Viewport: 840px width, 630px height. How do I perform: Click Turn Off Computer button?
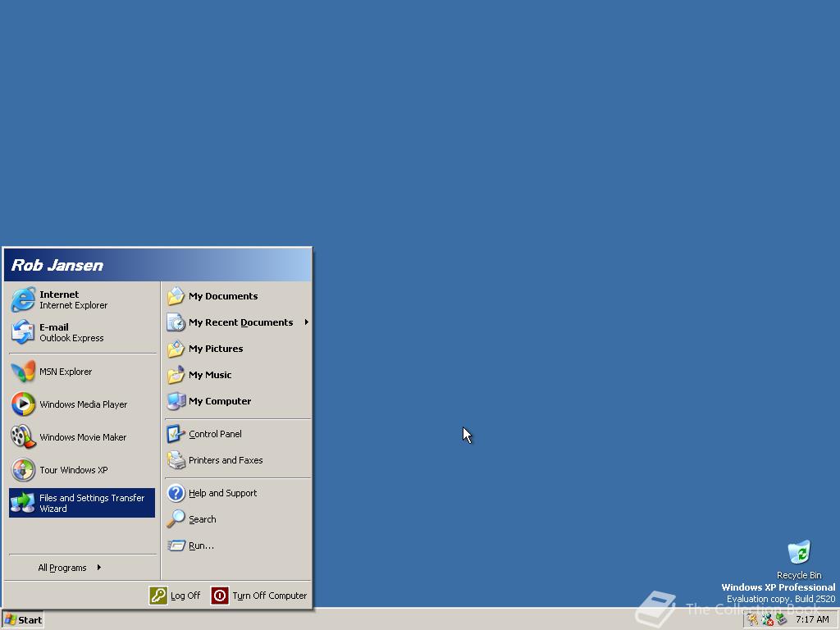click(259, 596)
